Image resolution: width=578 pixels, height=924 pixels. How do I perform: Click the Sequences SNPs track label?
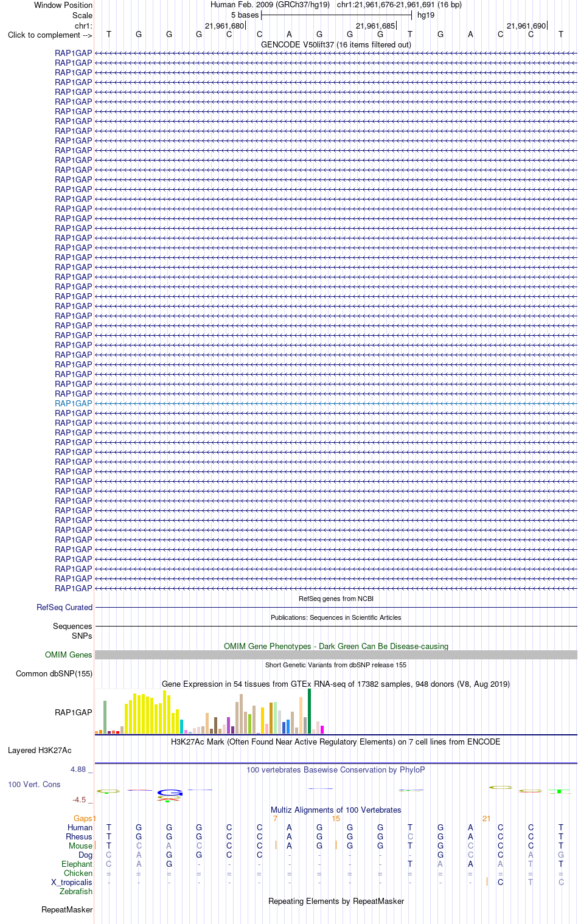pos(72,631)
